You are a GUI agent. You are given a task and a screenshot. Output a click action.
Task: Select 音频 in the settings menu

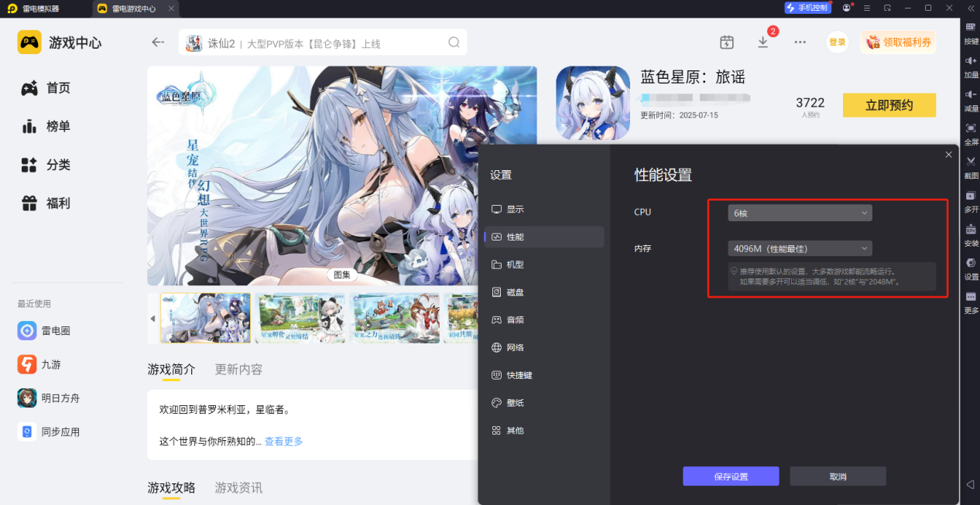tap(544, 319)
